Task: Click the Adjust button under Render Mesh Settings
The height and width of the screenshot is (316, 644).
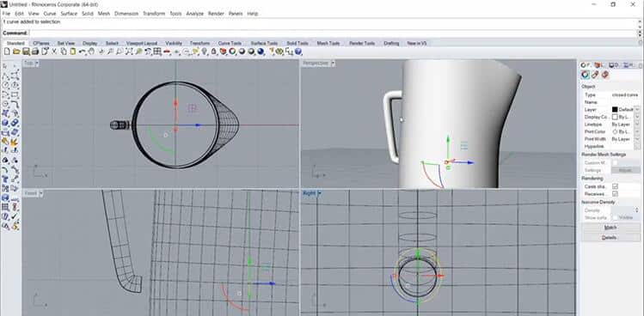Action: (626, 170)
